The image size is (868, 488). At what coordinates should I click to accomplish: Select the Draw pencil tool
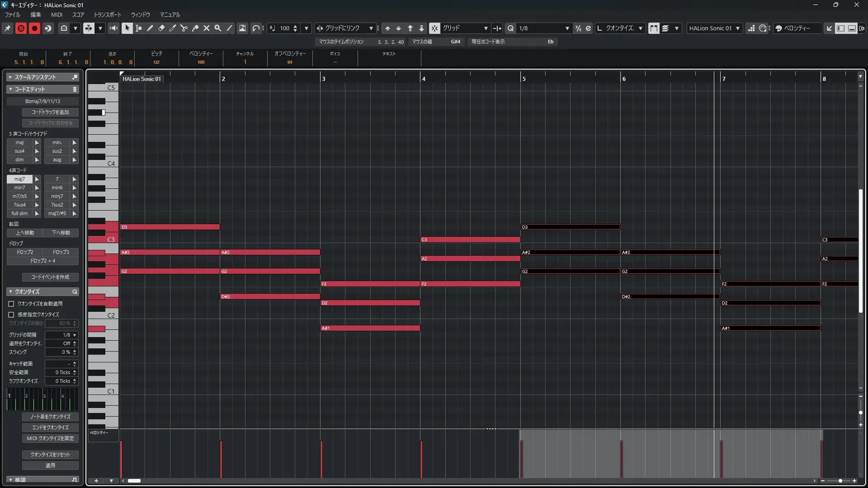[x=150, y=28]
